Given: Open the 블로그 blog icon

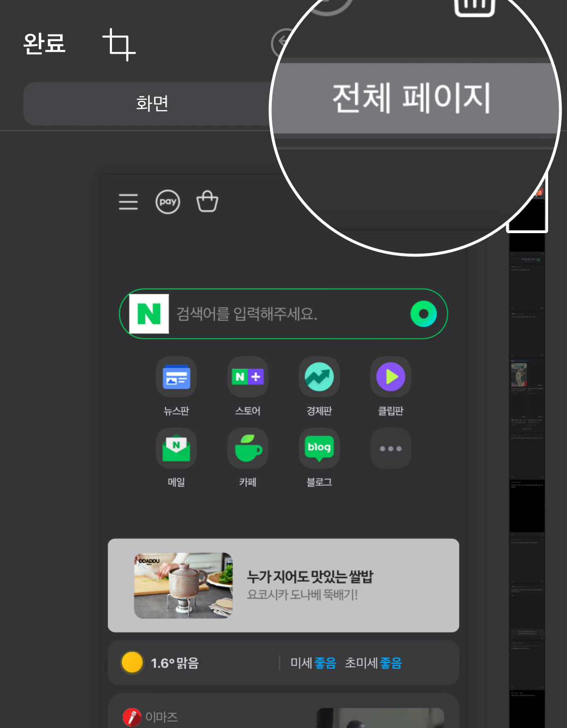Looking at the screenshot, I should point(319,448).
